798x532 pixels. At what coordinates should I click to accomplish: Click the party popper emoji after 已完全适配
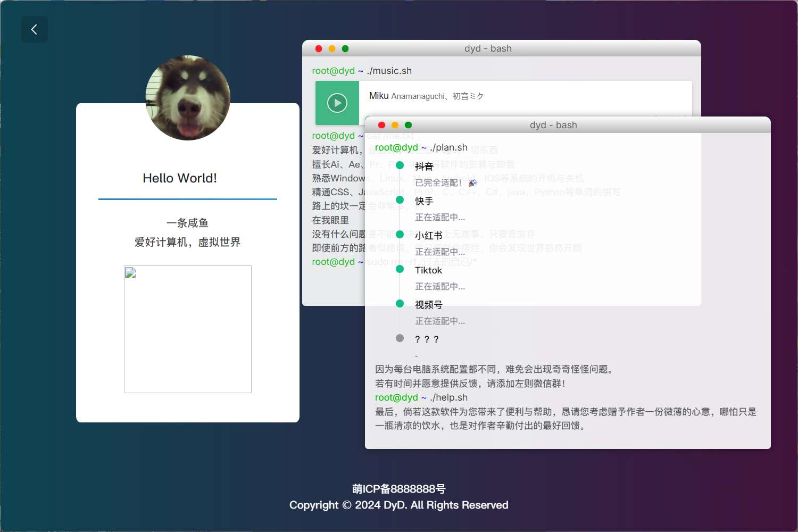[472, 182]
